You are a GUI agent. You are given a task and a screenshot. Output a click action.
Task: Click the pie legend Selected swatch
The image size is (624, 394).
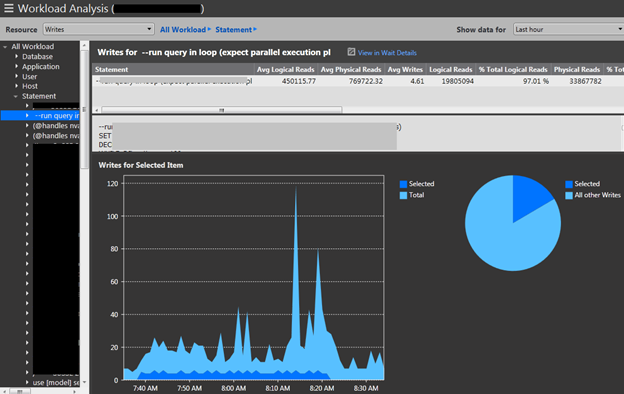pyautogui.click(x=569, y=184)
